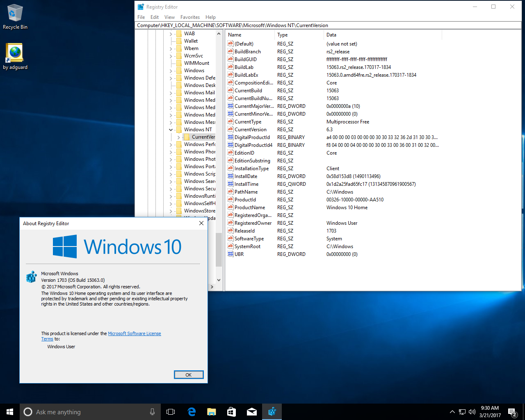Expand the Wbem tree node
Screen dimensions: 525x420
171,48
